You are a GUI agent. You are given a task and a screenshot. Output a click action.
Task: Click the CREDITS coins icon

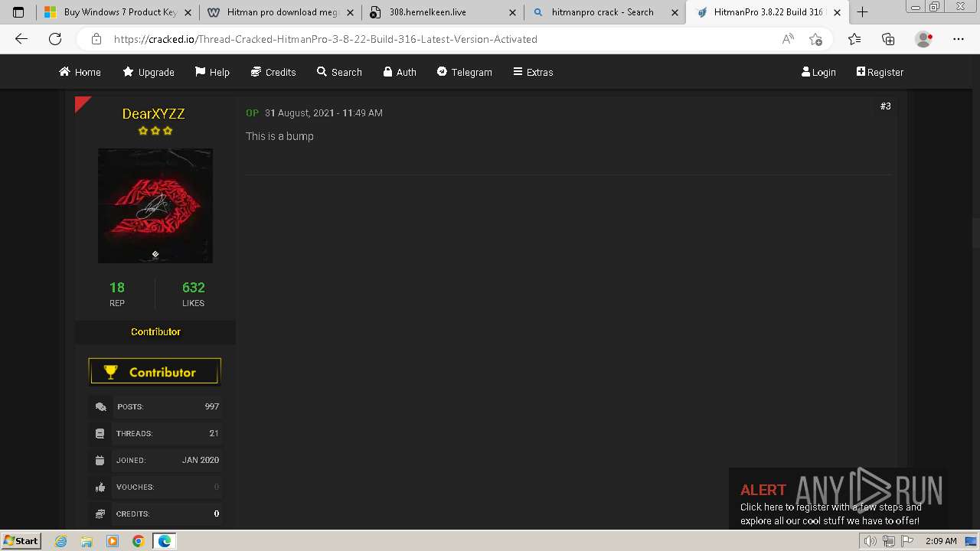pos(100,514)
